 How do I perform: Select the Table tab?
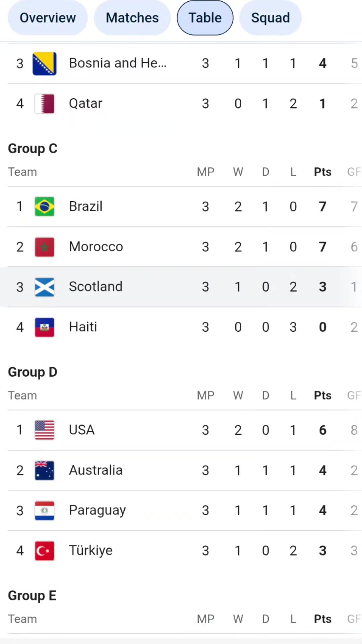205,18
